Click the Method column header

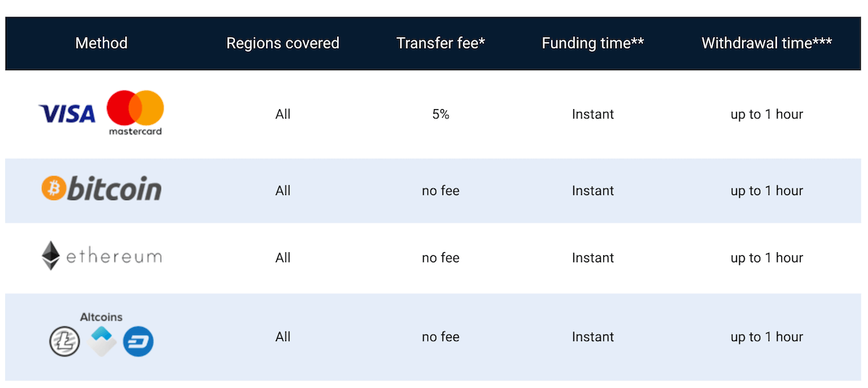pos(101,43)
